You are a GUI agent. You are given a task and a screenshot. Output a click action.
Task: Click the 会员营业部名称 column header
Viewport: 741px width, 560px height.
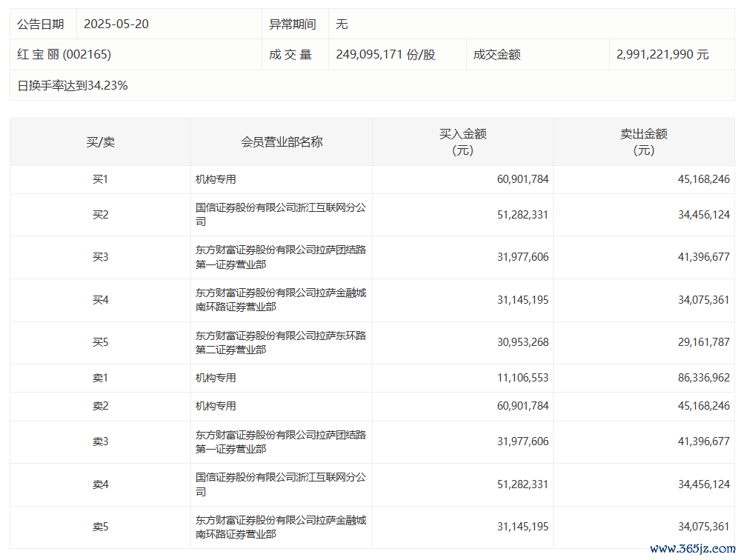(x=282, y=141)
